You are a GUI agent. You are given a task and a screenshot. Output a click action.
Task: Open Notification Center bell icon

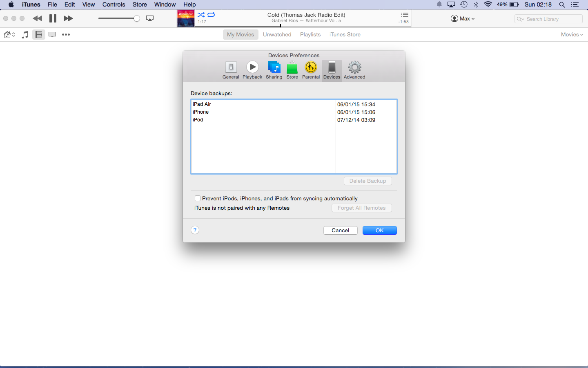pyautogui.click(x=439, y=4)
